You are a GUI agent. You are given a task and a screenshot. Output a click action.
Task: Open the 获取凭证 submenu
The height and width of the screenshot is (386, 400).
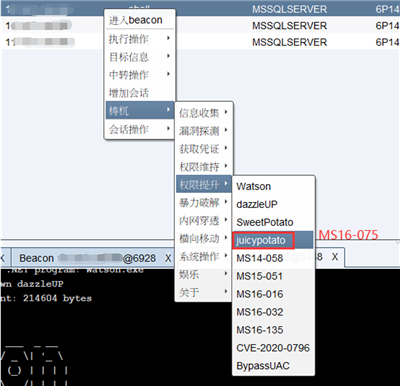coord(203,149)
